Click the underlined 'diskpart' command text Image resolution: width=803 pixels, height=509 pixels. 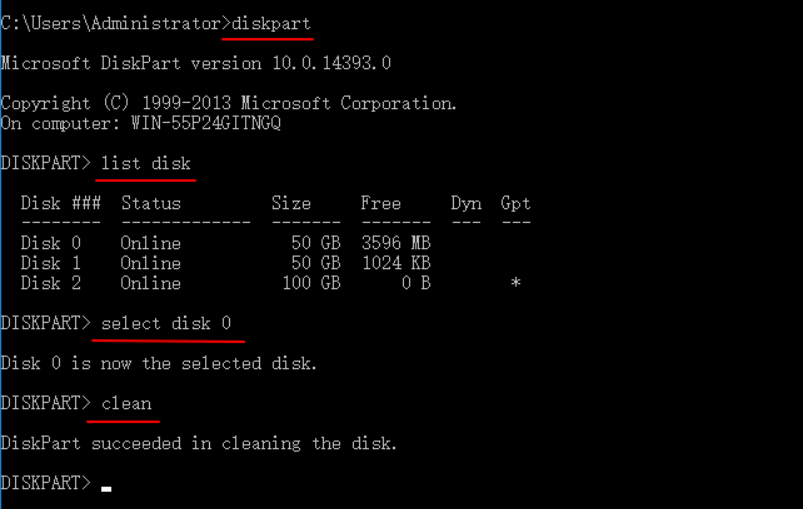pyautogui.click(x=271, y=23)
